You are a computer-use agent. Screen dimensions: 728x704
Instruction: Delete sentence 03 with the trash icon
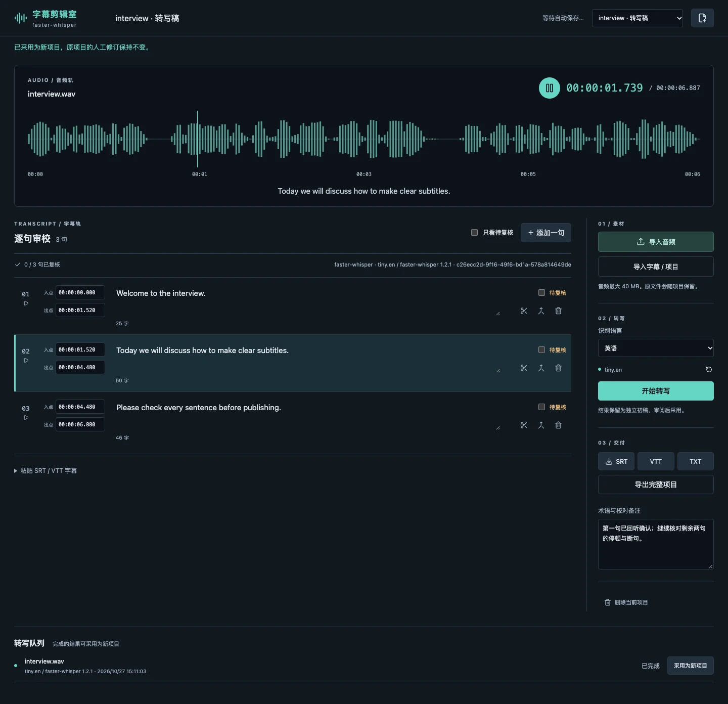[x=558, y=425]
